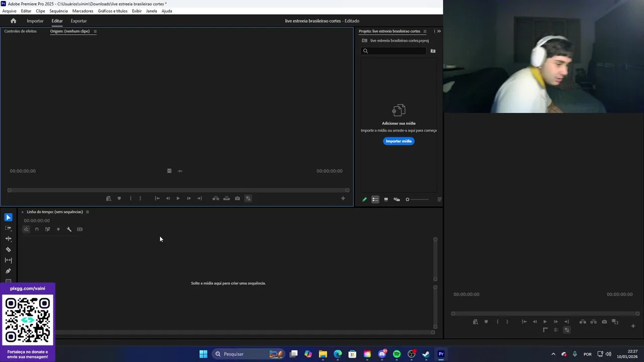Click the Find in bin icon beside search

coord(433,51)
